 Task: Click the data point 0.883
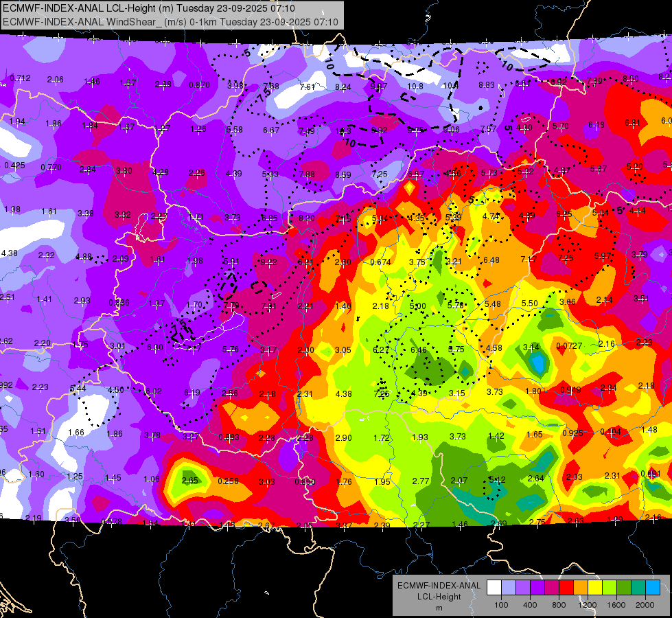[229, 437]
